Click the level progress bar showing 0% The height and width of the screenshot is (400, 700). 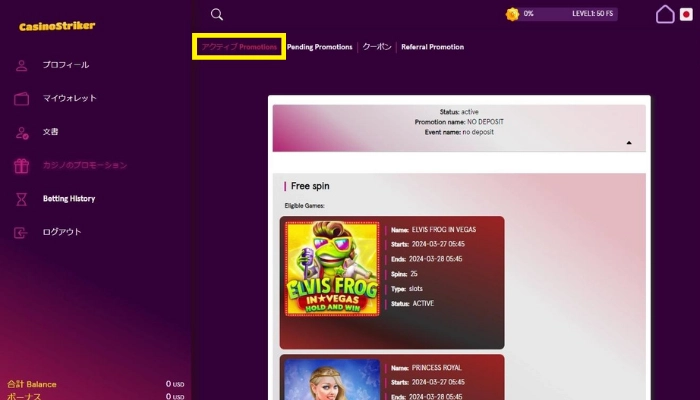coord(567,14)
